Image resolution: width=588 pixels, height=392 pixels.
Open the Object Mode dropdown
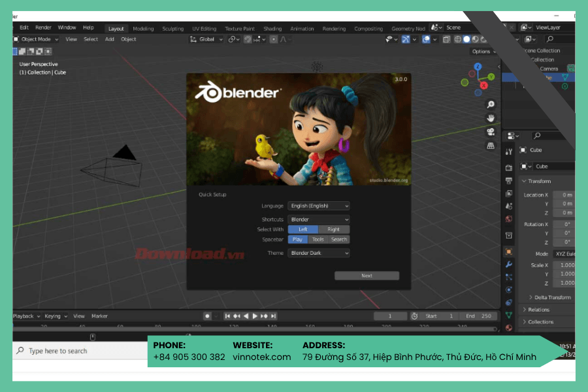36,39
